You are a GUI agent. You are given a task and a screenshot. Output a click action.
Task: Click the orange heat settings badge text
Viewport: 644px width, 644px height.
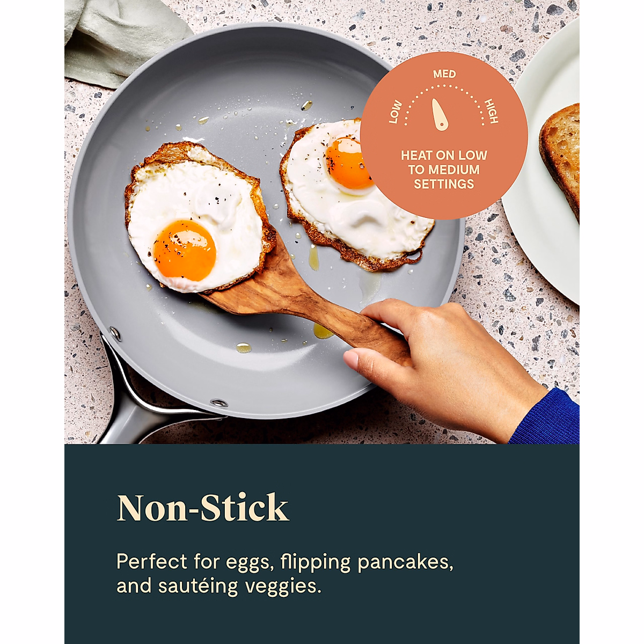click(444, 170)
